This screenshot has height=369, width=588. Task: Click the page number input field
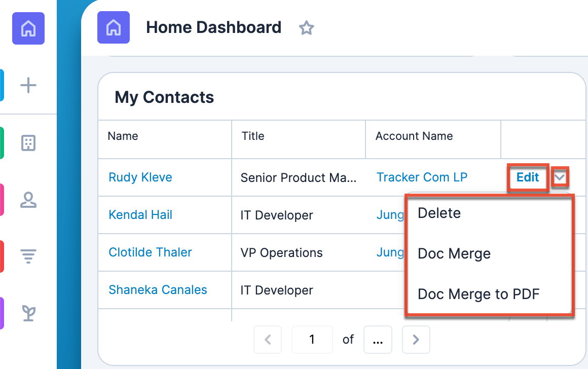point(312,339)
